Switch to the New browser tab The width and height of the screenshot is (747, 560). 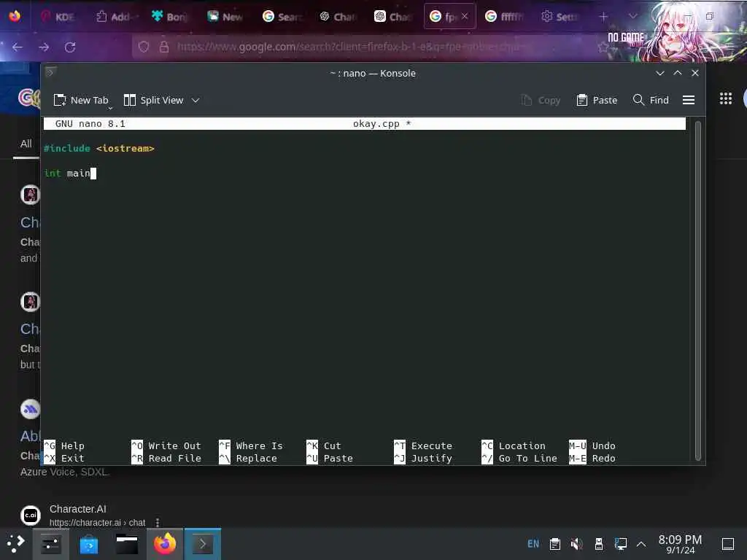point(225,17)
